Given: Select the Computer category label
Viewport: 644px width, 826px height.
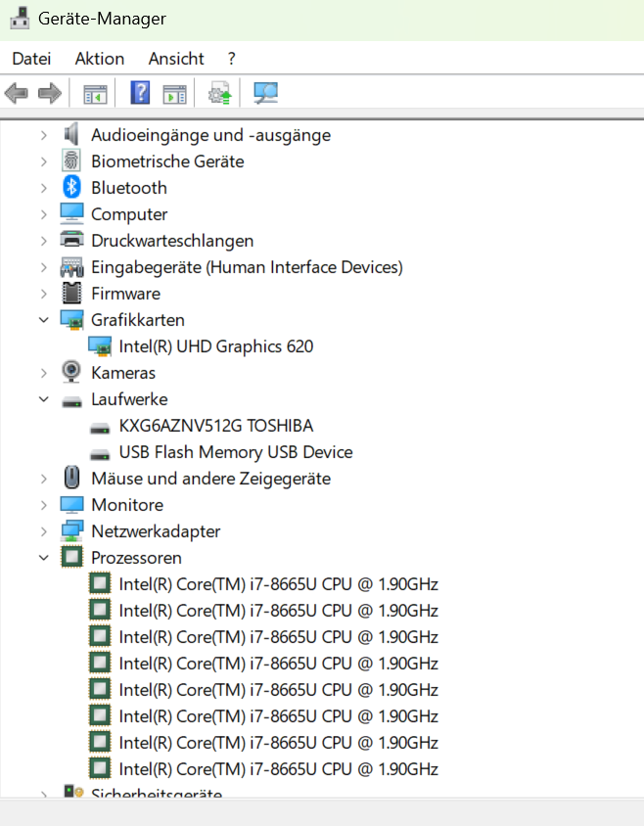Looking at the screenshot, I should coord(129,214).
